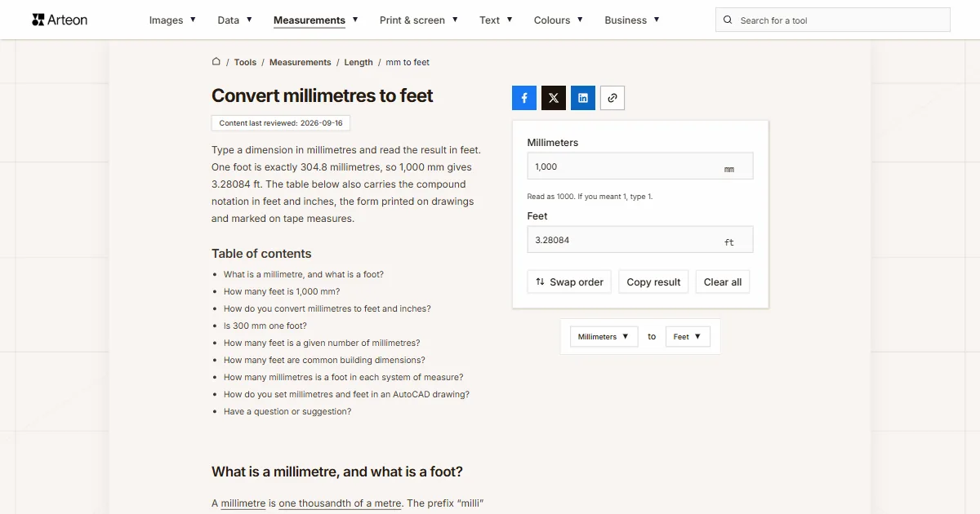Open the Text menu
This screenshot has width=980, height=514.
click(x=496, y=20)
